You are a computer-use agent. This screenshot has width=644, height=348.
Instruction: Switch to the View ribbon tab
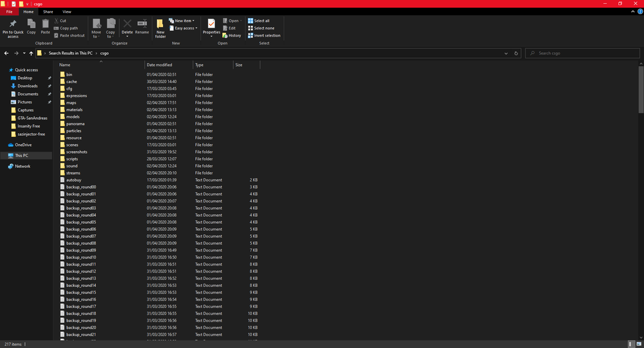(67, 12)
